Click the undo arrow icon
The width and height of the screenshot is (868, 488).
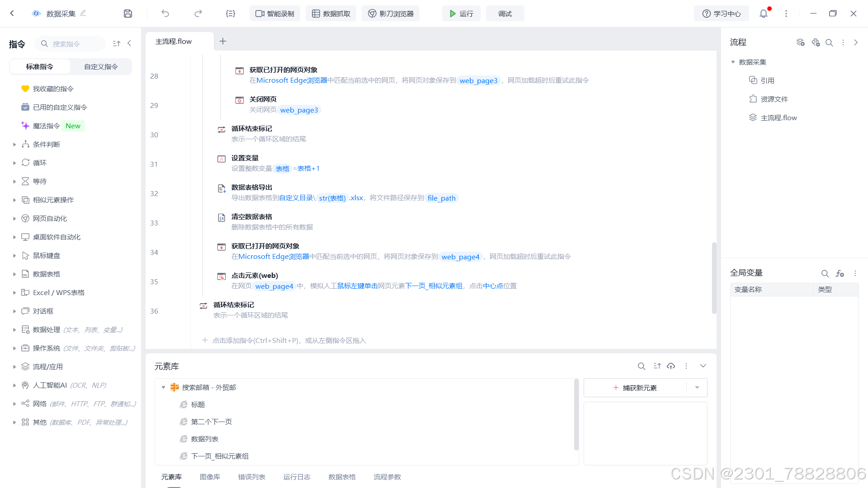165,14
